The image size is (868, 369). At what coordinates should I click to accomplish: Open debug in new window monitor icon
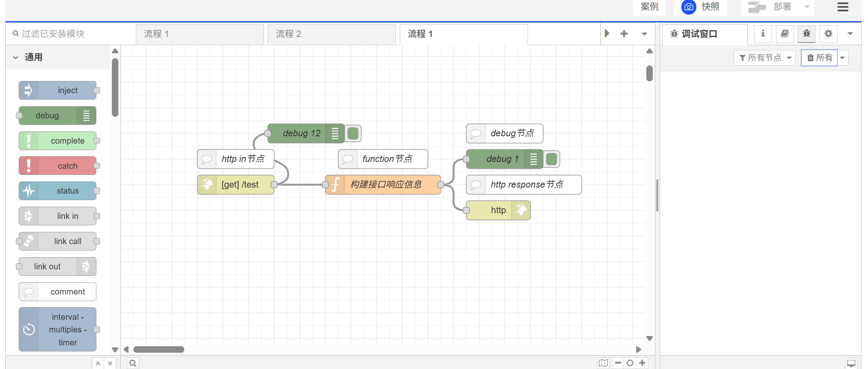851,363
